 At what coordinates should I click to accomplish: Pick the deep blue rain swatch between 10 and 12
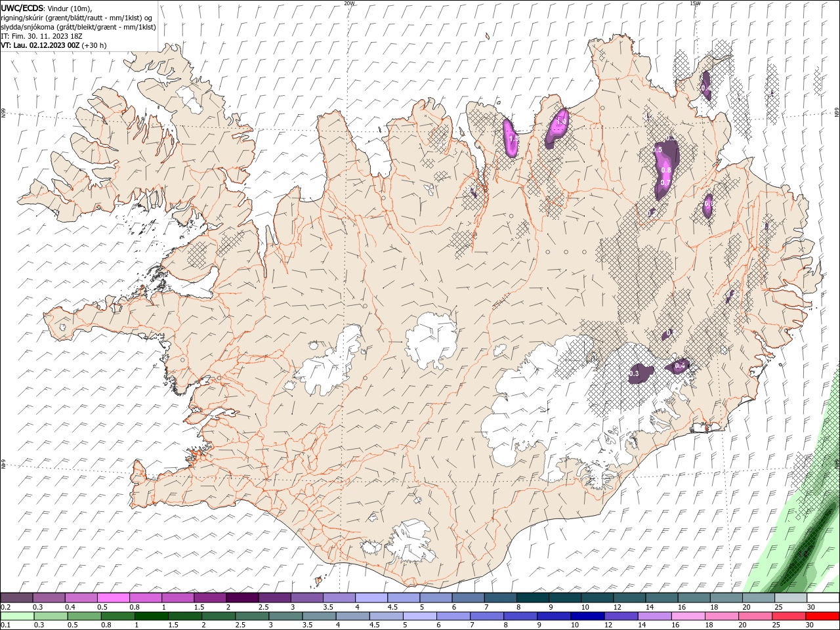point(587,616)
